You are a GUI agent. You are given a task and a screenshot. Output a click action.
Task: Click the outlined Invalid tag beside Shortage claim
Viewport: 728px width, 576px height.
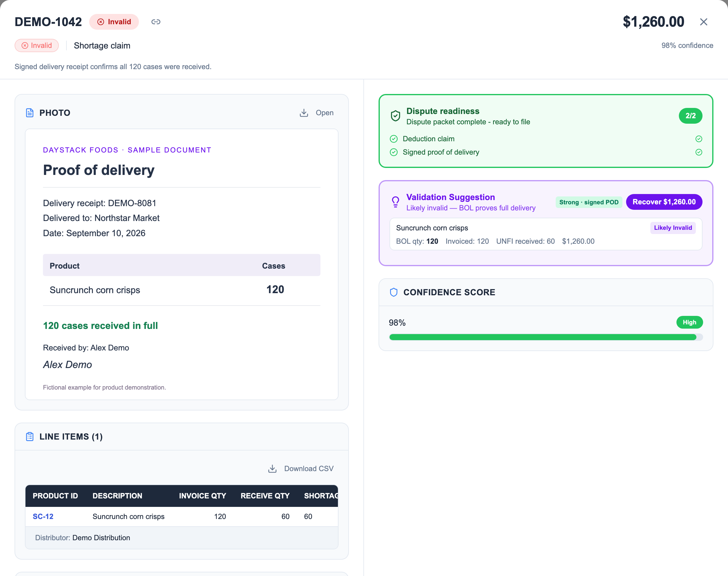pyautogui.click(x=37, y=45)
